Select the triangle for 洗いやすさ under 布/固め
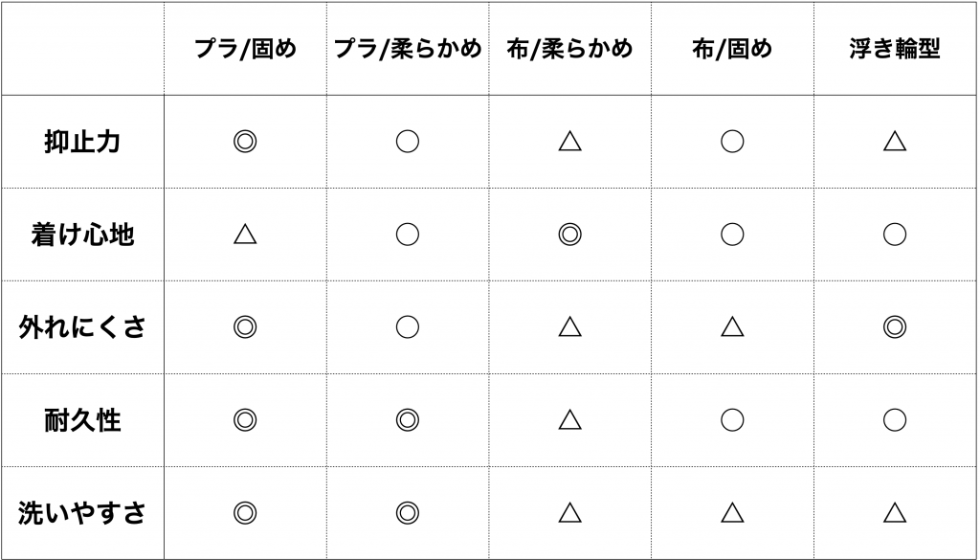Viewport: 980px width, 560px height. point(732,512)
